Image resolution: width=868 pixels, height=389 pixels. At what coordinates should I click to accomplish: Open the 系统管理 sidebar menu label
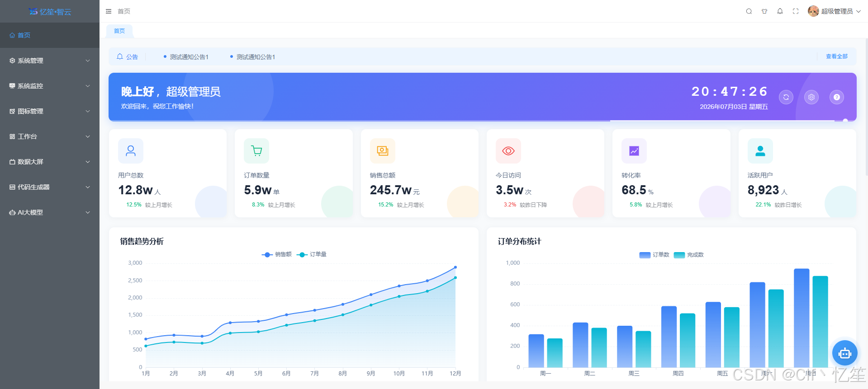(30, 61)
